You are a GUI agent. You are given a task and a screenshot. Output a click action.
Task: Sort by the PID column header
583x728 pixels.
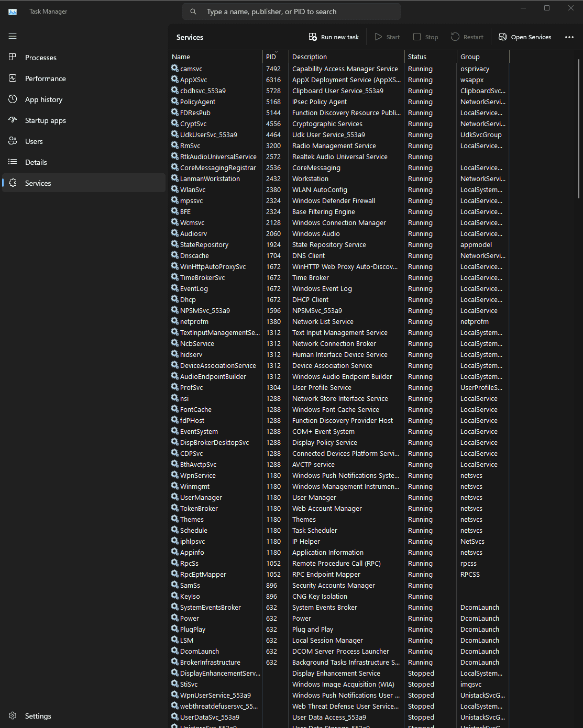(276, 57)
